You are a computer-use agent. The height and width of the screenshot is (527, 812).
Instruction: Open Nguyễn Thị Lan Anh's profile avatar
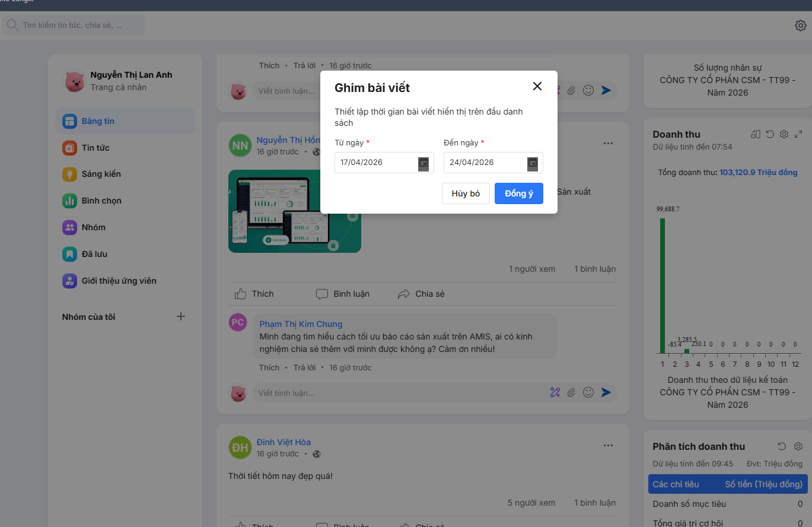74,81
